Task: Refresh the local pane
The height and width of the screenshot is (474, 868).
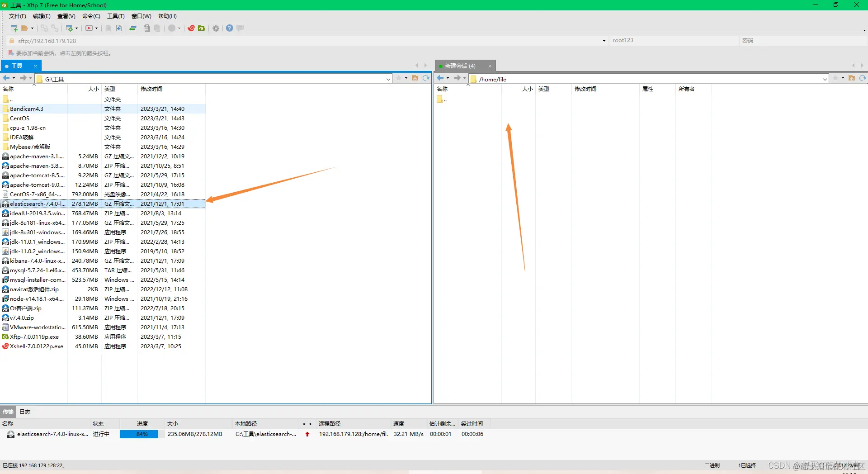Action: point(426,78)
